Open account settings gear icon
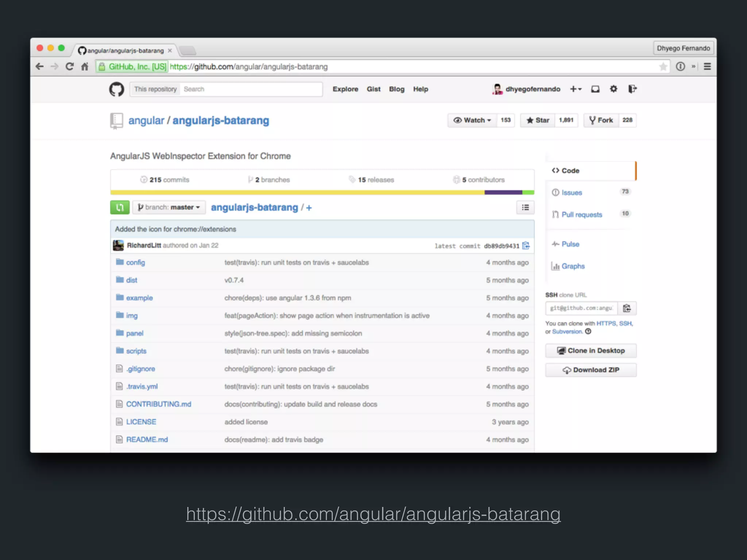The width and height of the screenshot is (747, 560). (x=614, y=89)
